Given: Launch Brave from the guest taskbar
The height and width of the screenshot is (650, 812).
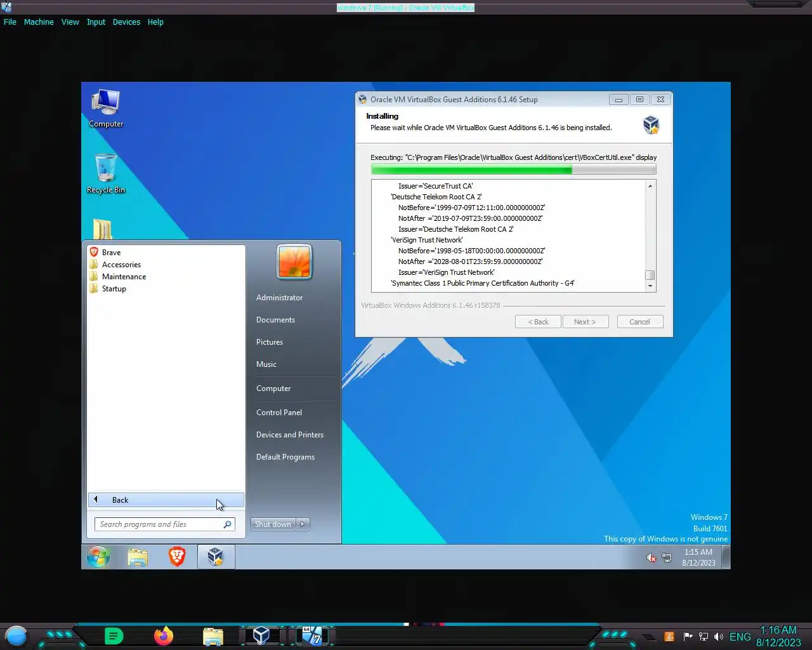Looking at the screenshot, I should pos(177,557).
